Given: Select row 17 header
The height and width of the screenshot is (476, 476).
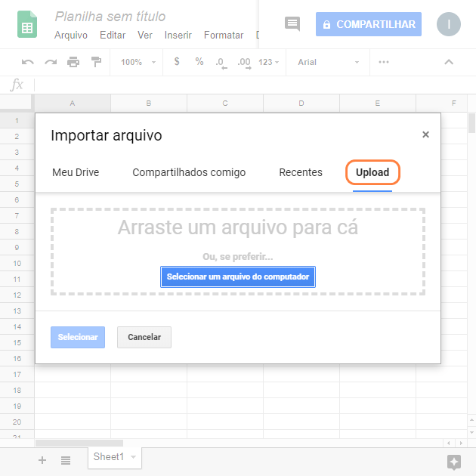Looking at the screenshot, I should pos(17,374).
